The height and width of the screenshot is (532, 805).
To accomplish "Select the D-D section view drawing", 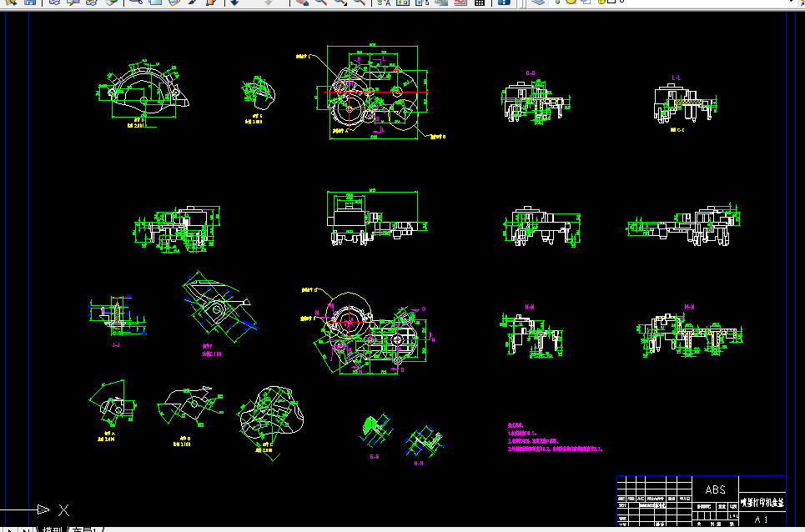I will tap(536, 102).
